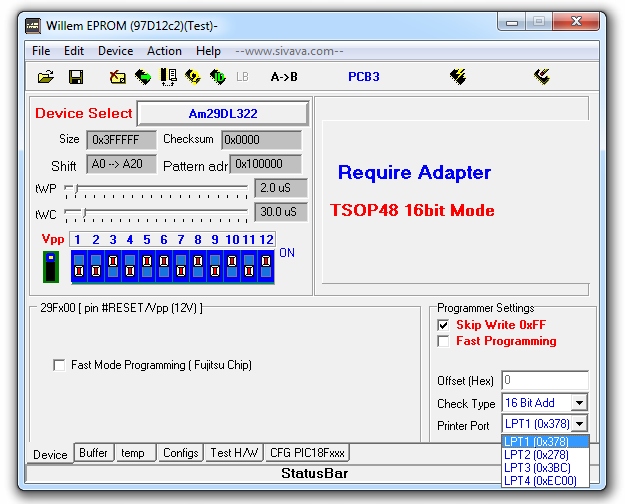Check Fast Mode Programming (Fujitsu Chip)

[x=59, y=365]
